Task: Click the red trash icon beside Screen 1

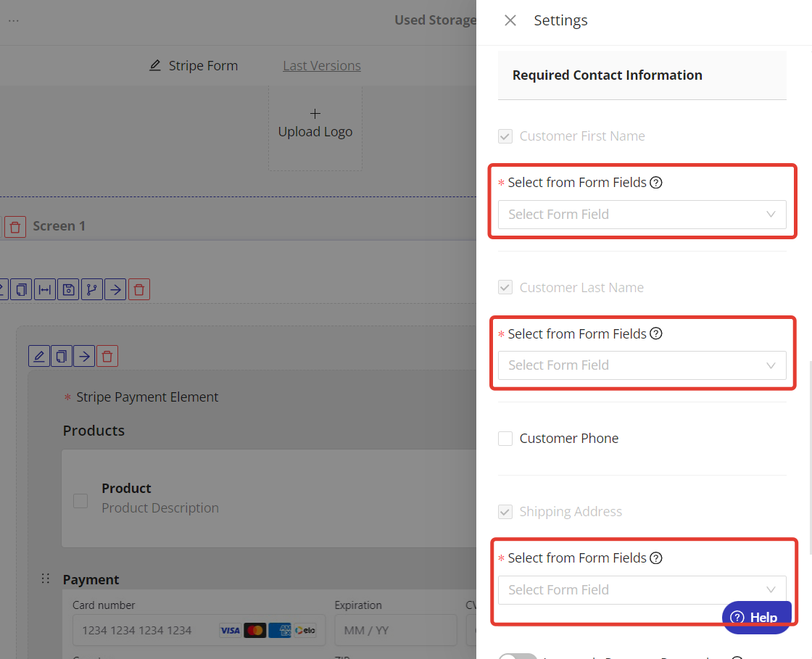Action: 15,226
